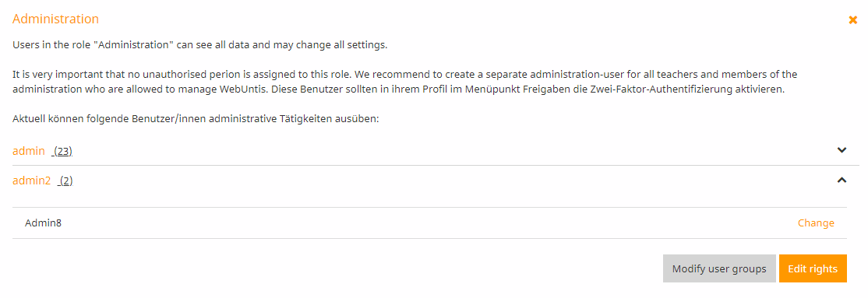Click the 'Aktuell können folgende Benutzer' line
Image resolution: width=868 pixels, height=298 pixels.
point(196,119)
